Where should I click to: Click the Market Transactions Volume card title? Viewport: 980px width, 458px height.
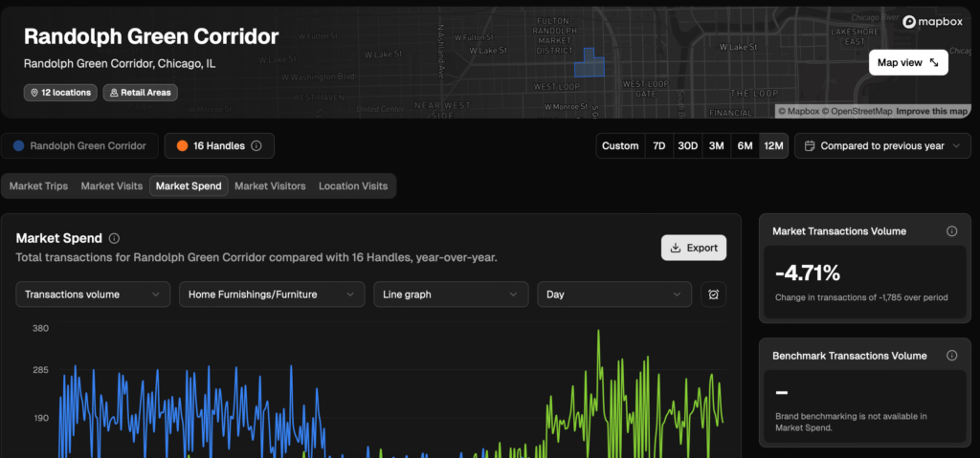click(839, 231)
